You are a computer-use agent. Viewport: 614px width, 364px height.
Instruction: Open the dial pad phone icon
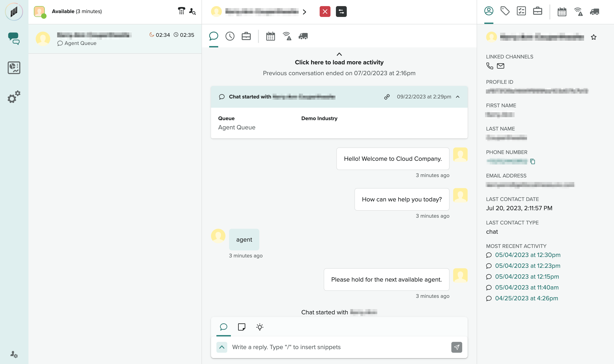(x=181, y=11)
